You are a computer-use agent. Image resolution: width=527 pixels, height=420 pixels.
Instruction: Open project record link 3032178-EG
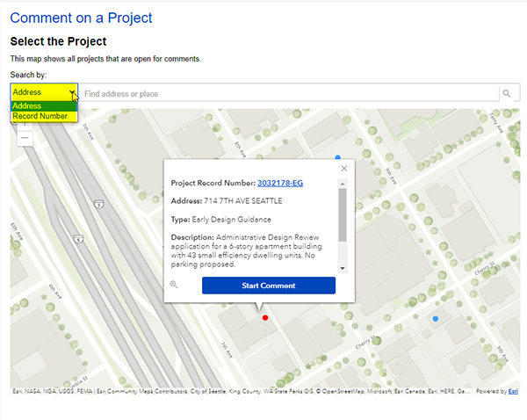[x=280, y=183]
